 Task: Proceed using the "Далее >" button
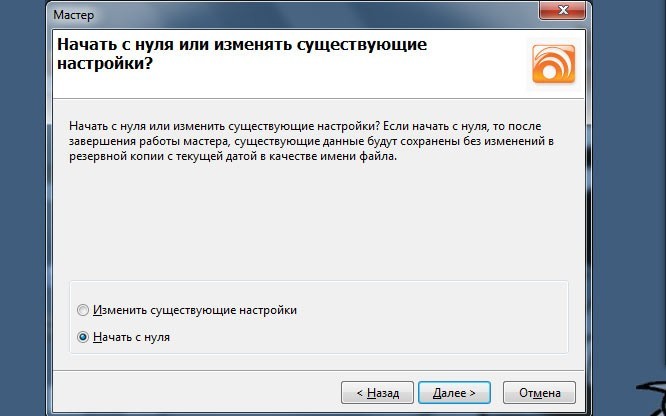454,391
